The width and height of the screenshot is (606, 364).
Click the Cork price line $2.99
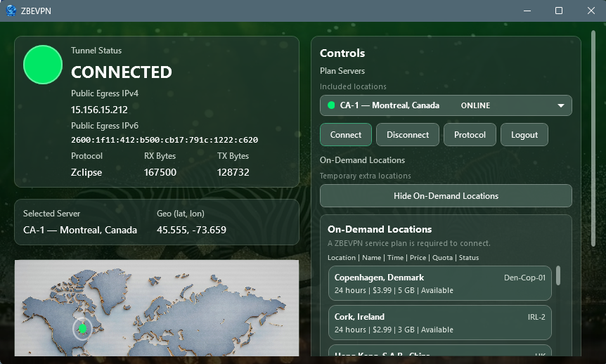pyautogui.click(x=394, y=330)
